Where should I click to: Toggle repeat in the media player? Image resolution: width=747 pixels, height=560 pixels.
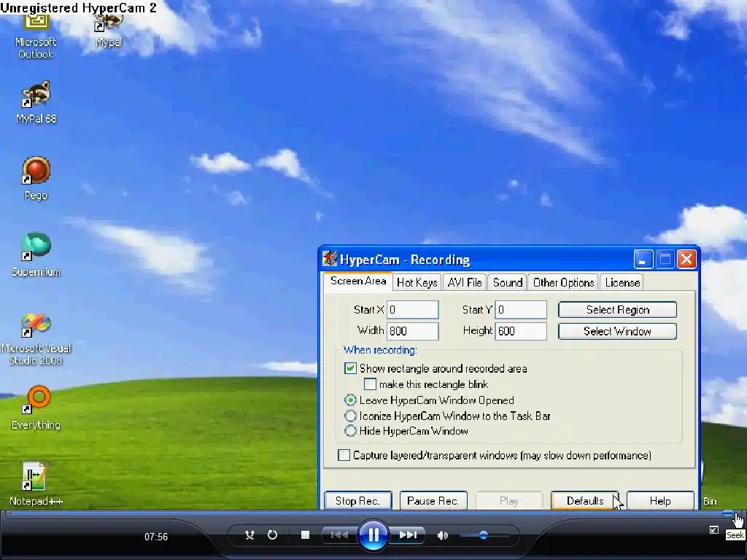(x=273, y=535)
